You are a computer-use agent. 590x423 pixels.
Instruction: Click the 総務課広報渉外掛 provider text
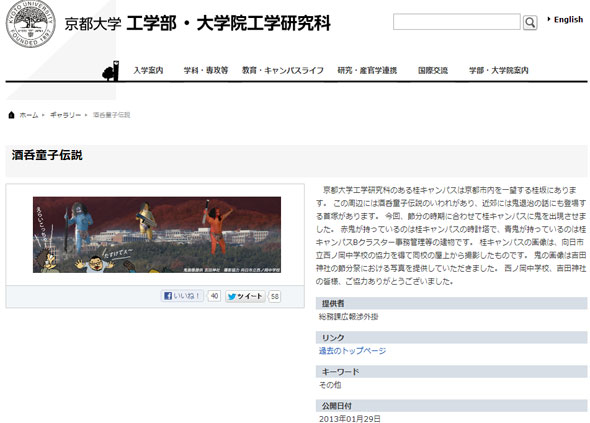point(348,316)
